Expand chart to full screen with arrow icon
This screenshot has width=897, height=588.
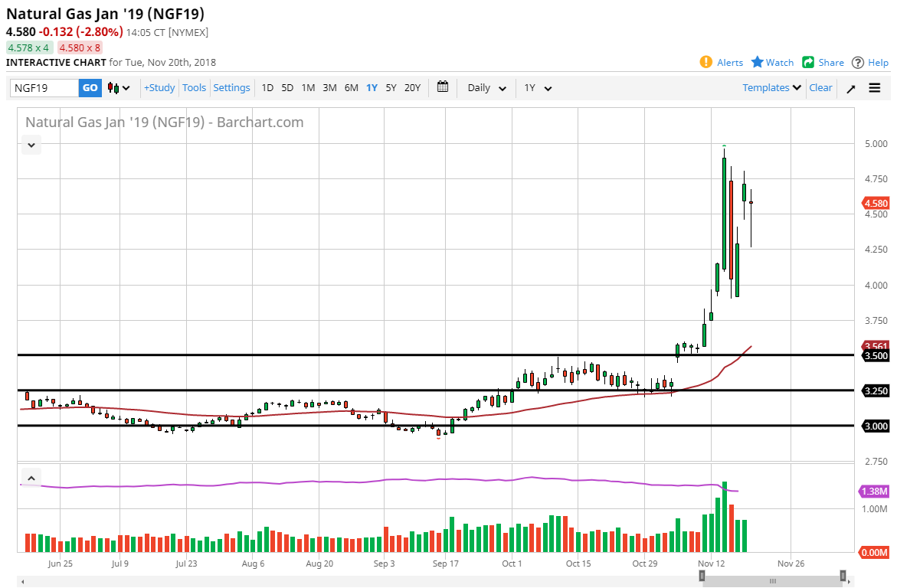pos(850,88)
